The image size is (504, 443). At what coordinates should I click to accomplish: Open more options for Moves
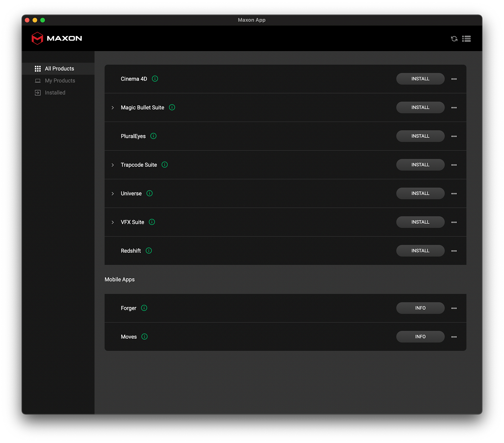coord(454,337)
